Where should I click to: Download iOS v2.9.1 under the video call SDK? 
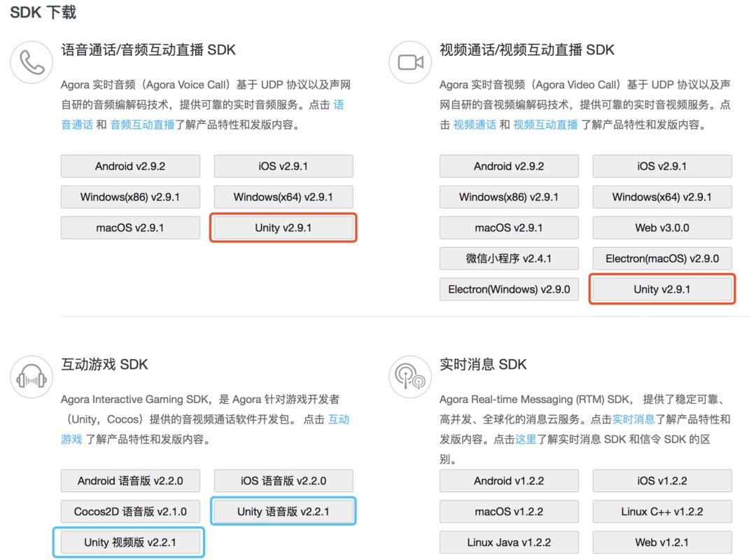(x=662, y=167)
